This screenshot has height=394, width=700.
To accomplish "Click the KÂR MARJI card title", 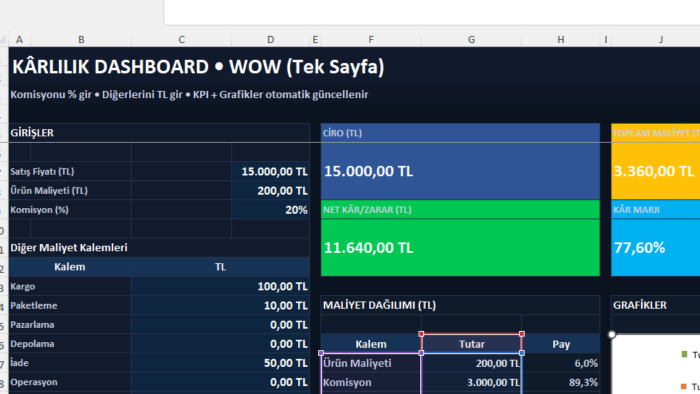I will coord(636,210).
